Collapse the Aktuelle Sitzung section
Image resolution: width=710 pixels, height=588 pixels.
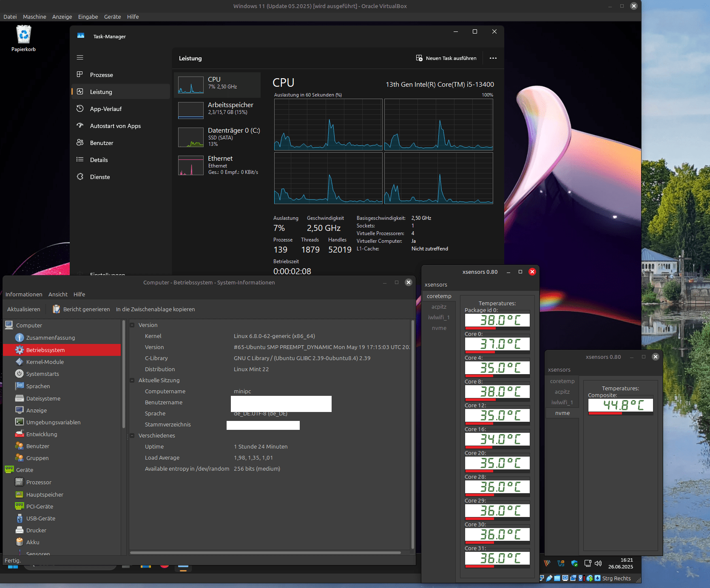click(132, 380)
